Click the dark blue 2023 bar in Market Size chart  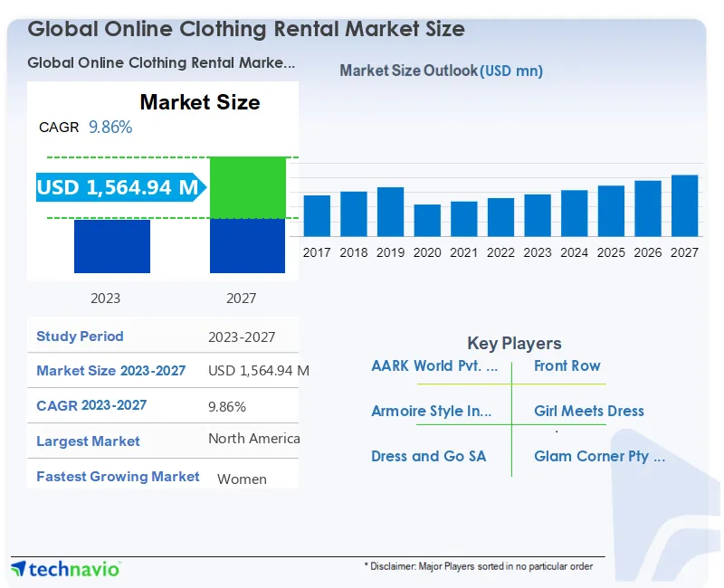[112, 246]
